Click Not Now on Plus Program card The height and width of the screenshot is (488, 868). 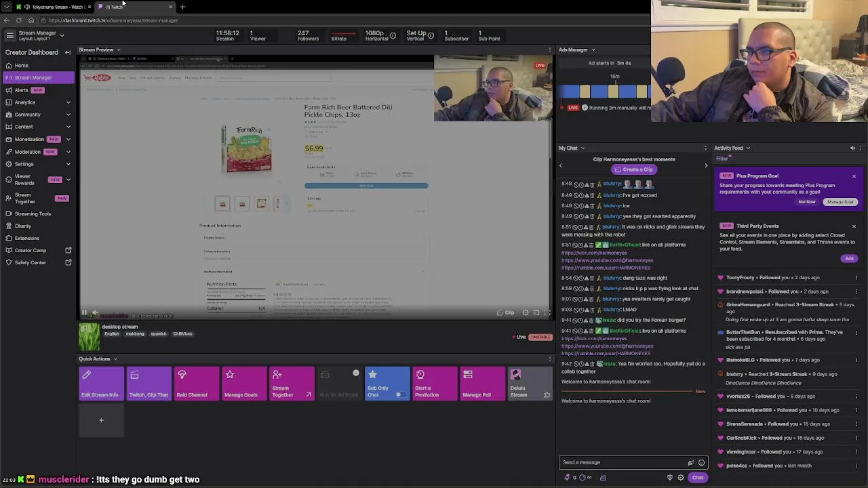[807, 202]
